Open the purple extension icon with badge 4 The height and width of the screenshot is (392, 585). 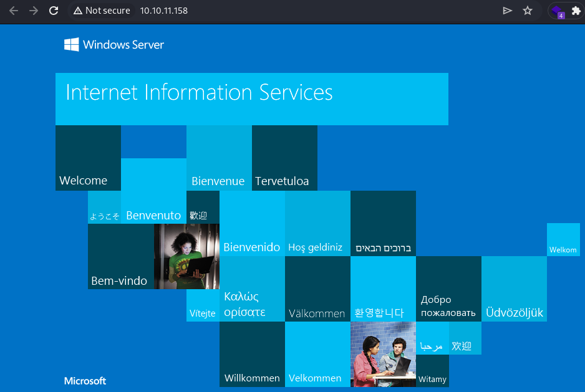coord(558,11)
